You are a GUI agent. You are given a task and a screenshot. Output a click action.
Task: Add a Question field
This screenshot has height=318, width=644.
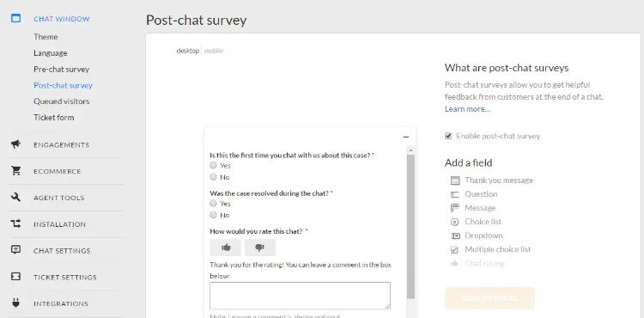(481, 194)
